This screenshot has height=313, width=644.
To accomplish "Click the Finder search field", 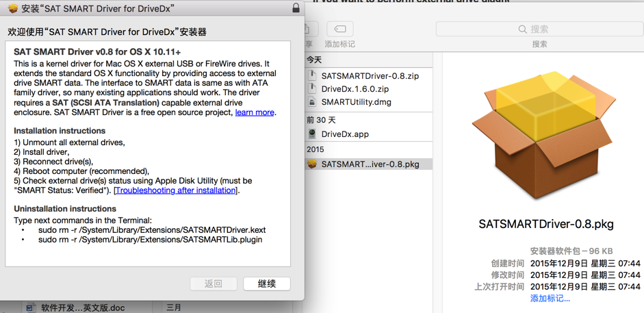I will (539, 29).
